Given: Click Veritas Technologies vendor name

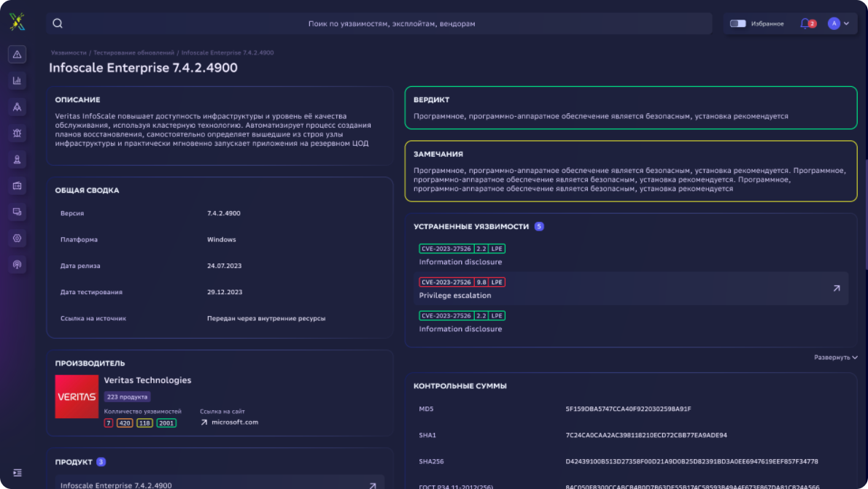Looking at the screenshot, I should (x=147, y=380).
